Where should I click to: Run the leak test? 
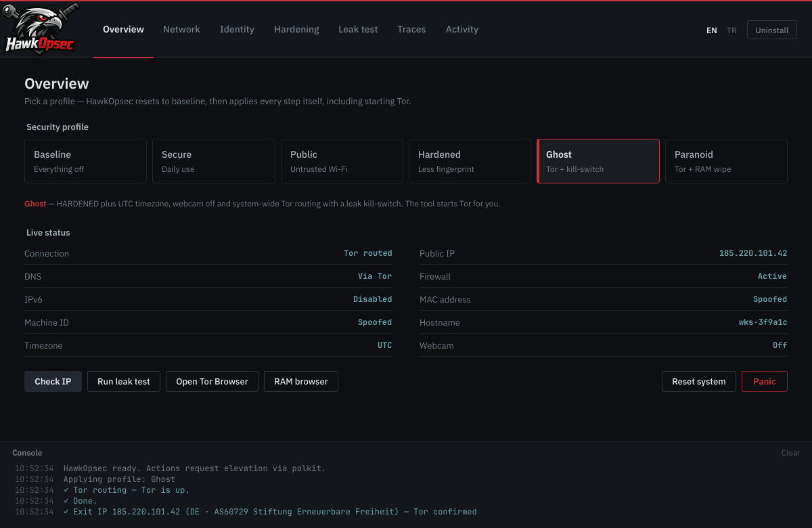point(124,382)
